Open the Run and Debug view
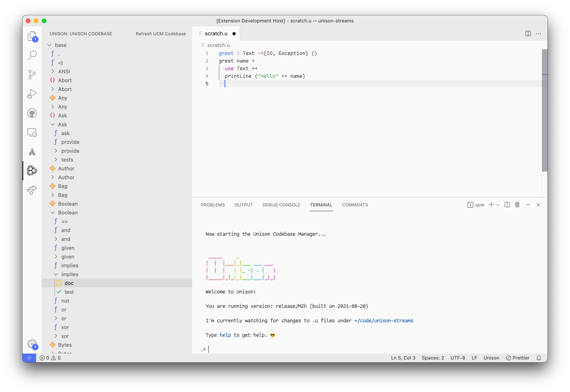 (32, 94)
